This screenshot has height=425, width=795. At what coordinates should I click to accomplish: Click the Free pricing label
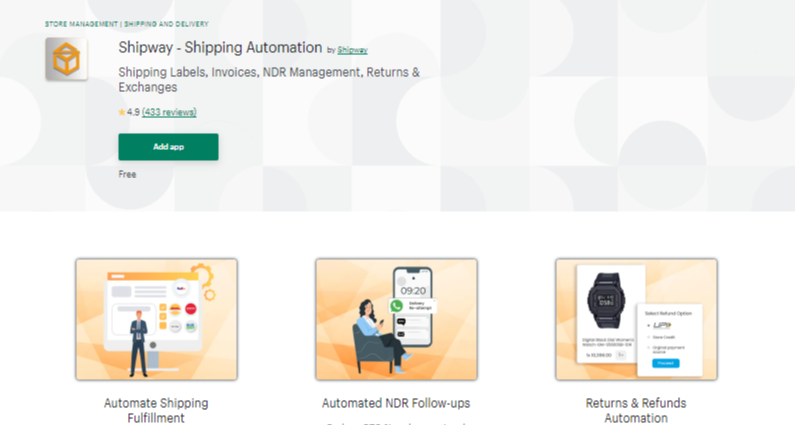(x=127, y=174)
